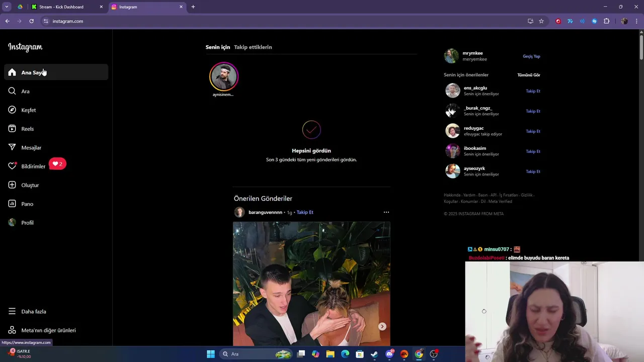Open Ana Sayfa home icon in sidebar

[12, 72]
